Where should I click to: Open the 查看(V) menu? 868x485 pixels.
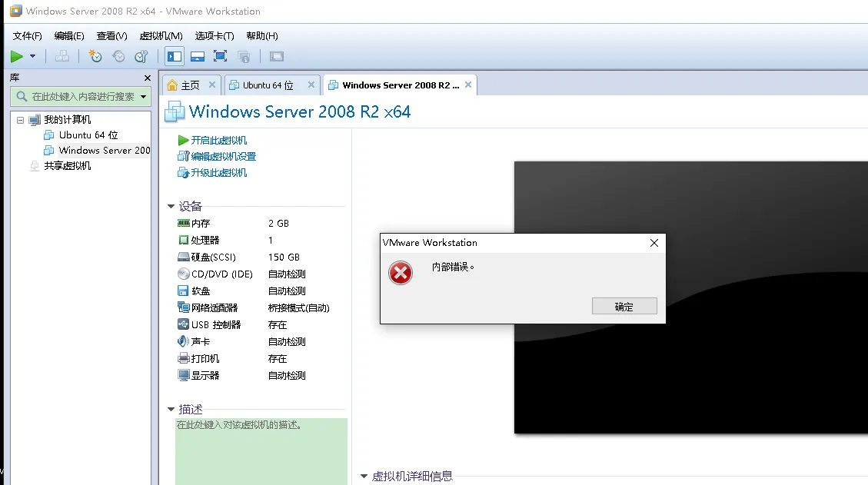tap(111, 36)
